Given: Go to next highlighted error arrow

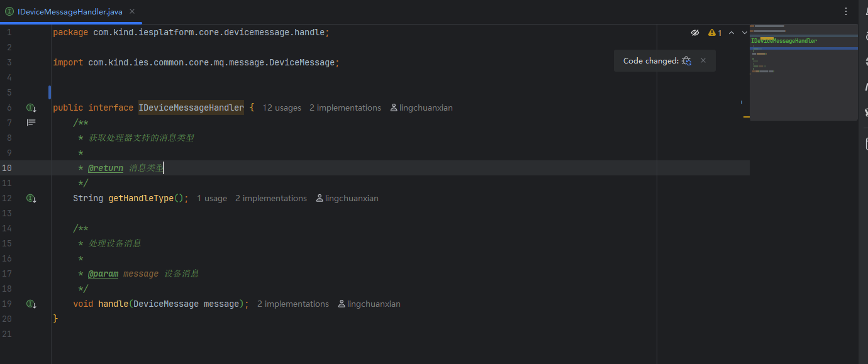Looking at the screenshot, I should pyautogui.click(x=745, y=32).
